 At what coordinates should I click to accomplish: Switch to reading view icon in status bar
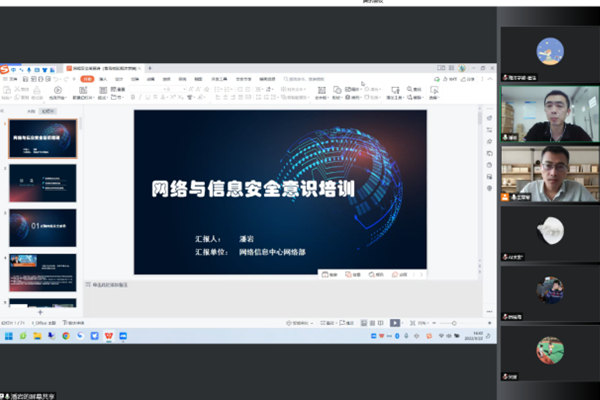click(x=381, y=323)
